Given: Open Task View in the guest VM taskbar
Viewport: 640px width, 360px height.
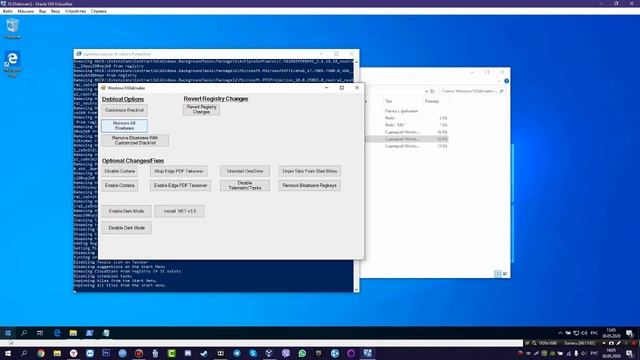Looking at the screenshot, I should tap(40, 333).
